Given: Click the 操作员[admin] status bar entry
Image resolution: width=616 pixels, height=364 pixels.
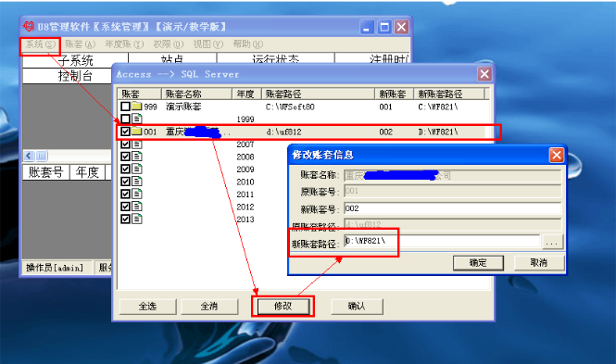Looking at the screenshot, I should point(55,268).
